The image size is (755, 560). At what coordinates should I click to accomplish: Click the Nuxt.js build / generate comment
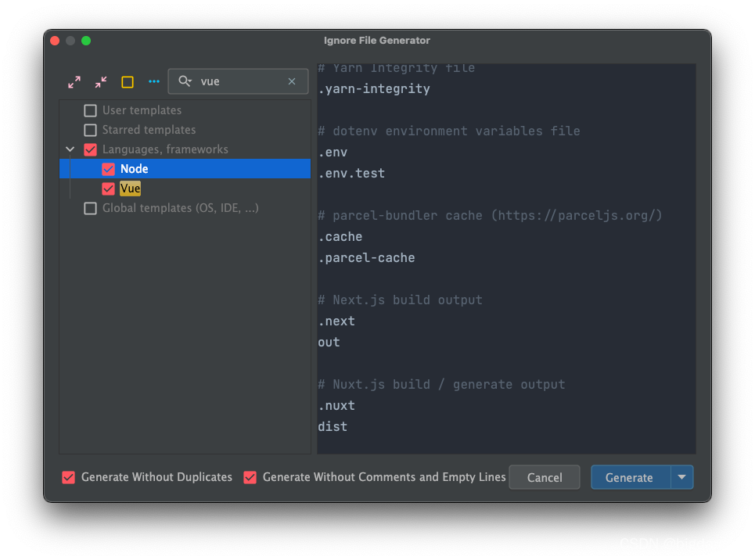coord(441,385)
